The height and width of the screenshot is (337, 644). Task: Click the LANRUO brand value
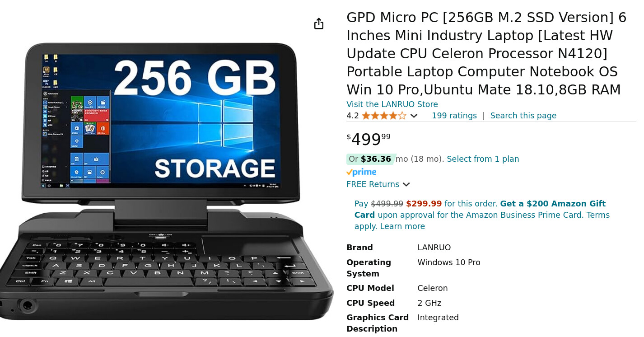434,248
